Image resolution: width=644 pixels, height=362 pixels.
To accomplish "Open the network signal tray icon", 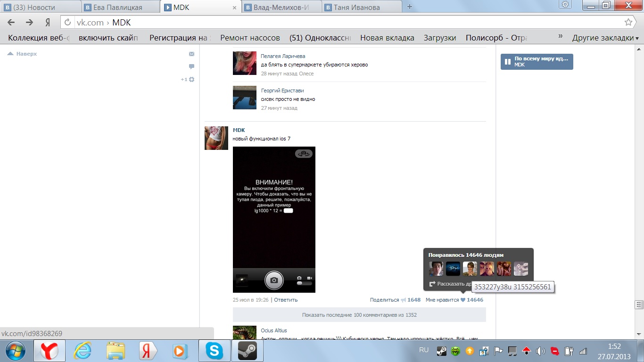I will click(583, 351).
